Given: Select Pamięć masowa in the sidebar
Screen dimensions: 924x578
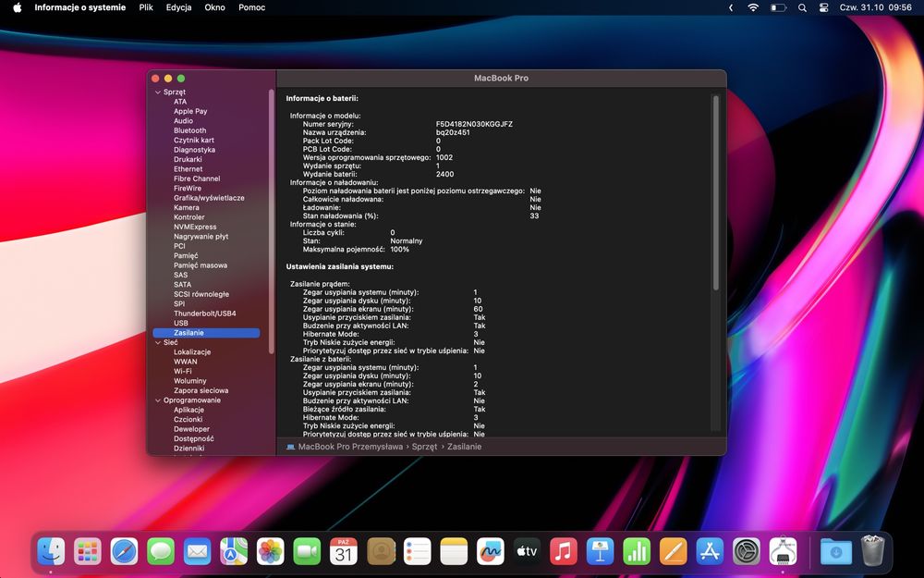Looking at the screenshot, I should 201,264.
